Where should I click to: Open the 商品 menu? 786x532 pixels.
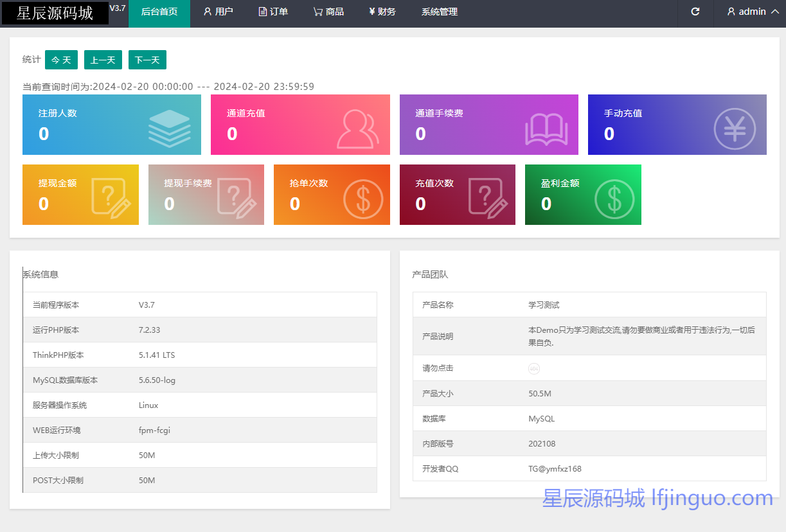(328, 12)
